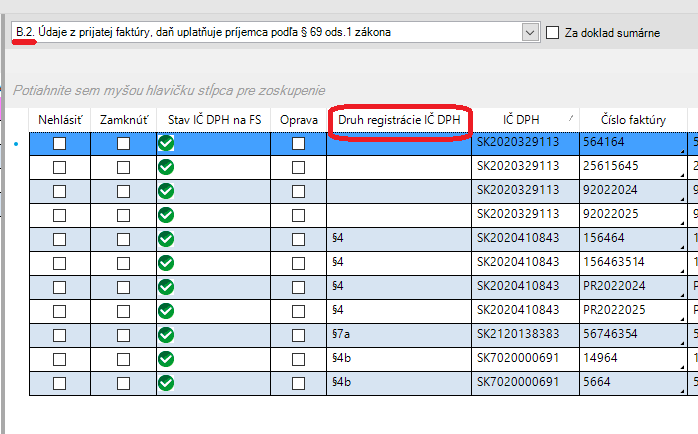Click the 'Stav IČ DPH na FS' header

point(214,120)
